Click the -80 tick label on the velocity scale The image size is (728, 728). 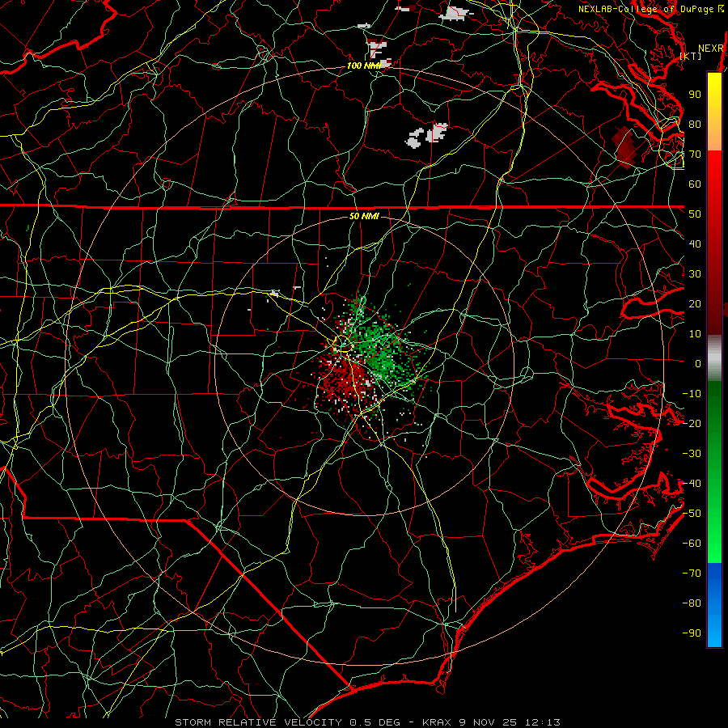click(x=692, y=603)
